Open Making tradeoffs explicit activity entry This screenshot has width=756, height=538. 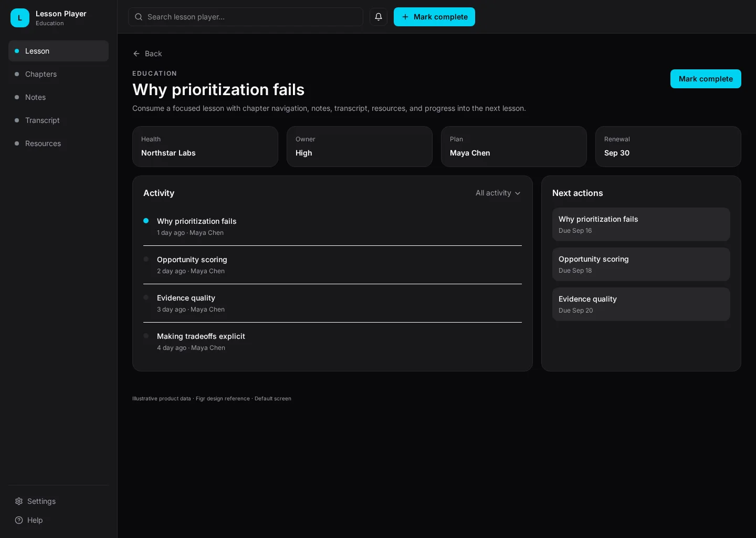[x=332, y=342]
